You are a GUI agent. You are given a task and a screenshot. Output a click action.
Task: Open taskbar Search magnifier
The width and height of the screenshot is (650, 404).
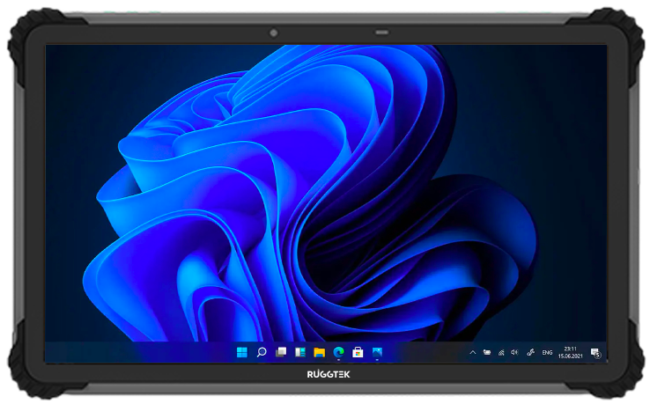tap(261, 352)
